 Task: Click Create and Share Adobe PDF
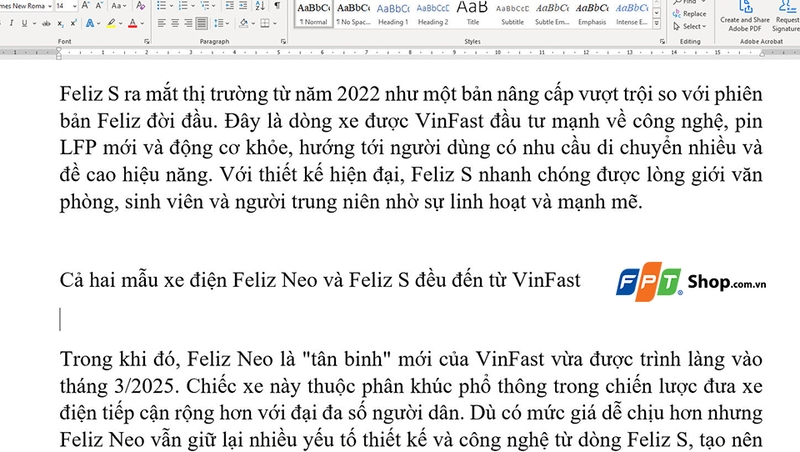pos(745,16)
